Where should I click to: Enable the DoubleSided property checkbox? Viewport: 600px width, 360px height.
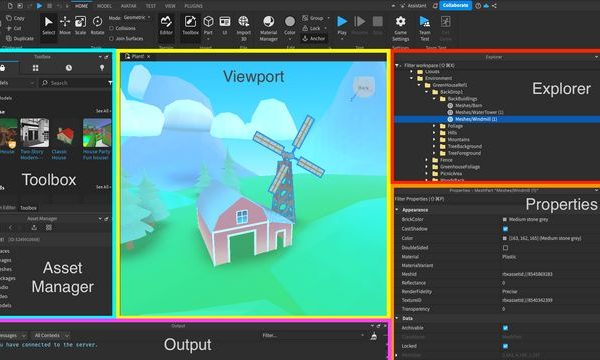coord(505,248)
